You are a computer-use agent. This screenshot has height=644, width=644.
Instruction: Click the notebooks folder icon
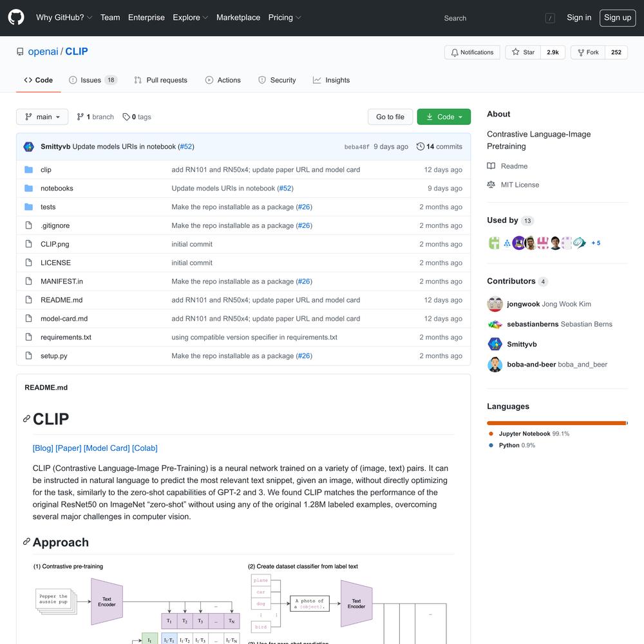[28, 188]
